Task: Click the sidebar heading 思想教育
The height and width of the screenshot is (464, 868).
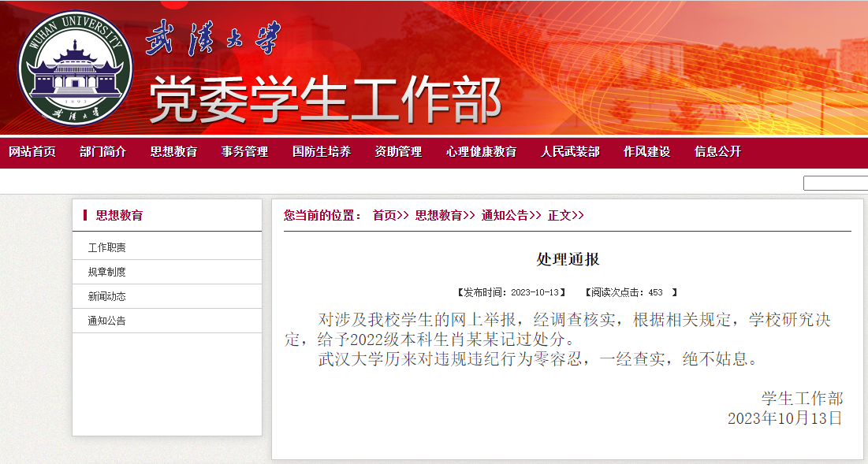Action: click(119, 215)
